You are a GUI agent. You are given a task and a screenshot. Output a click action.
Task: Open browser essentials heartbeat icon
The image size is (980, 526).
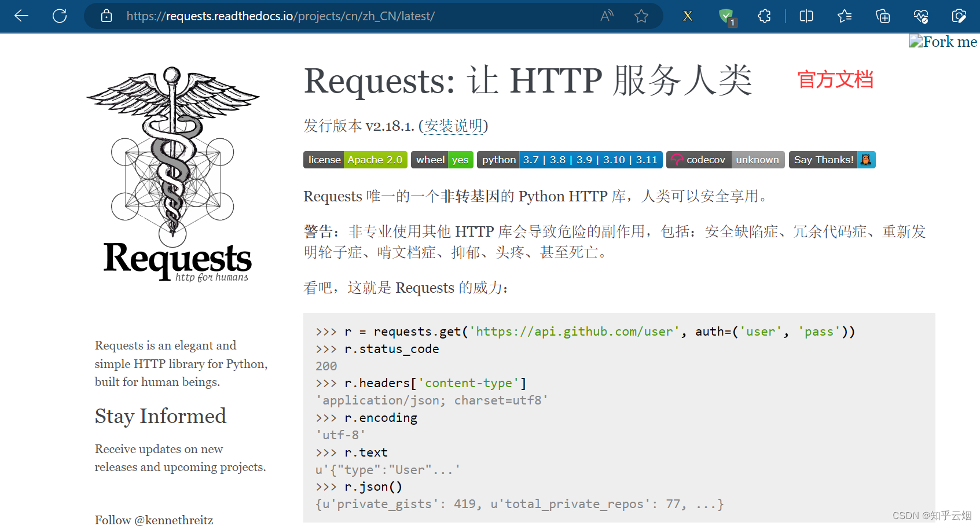[921, 16]
